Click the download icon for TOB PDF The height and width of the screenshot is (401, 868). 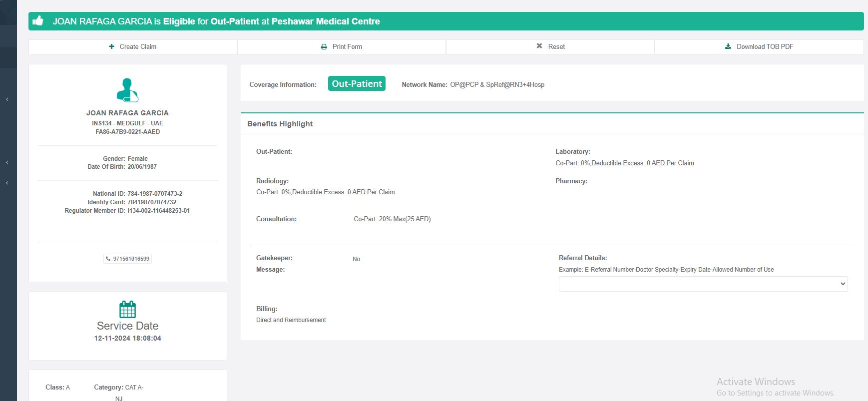(x=728, y=46)
